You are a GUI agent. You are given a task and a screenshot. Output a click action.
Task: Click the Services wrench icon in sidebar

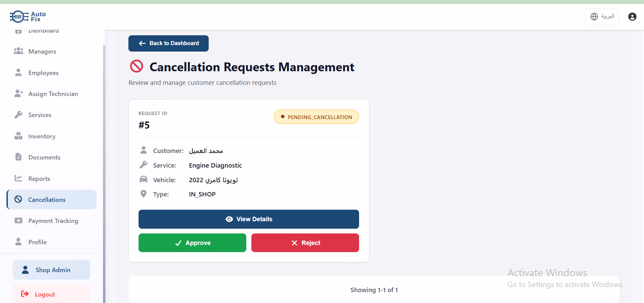[18, 115]
